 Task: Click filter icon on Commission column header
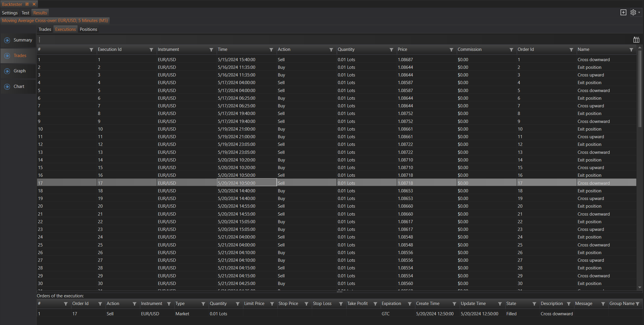[511, 50]
